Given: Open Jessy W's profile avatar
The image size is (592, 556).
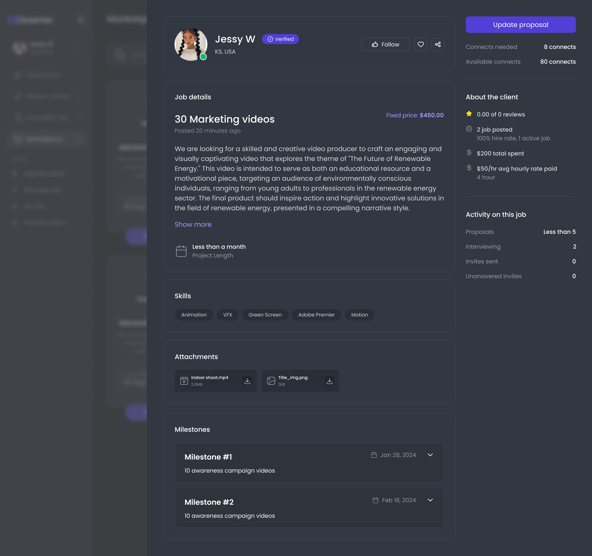Looking at the screenshot, I should [x=191, y=45].
